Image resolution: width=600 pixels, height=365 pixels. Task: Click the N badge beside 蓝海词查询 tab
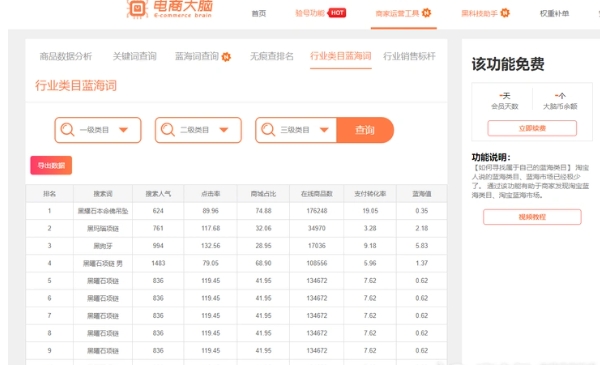226,57
